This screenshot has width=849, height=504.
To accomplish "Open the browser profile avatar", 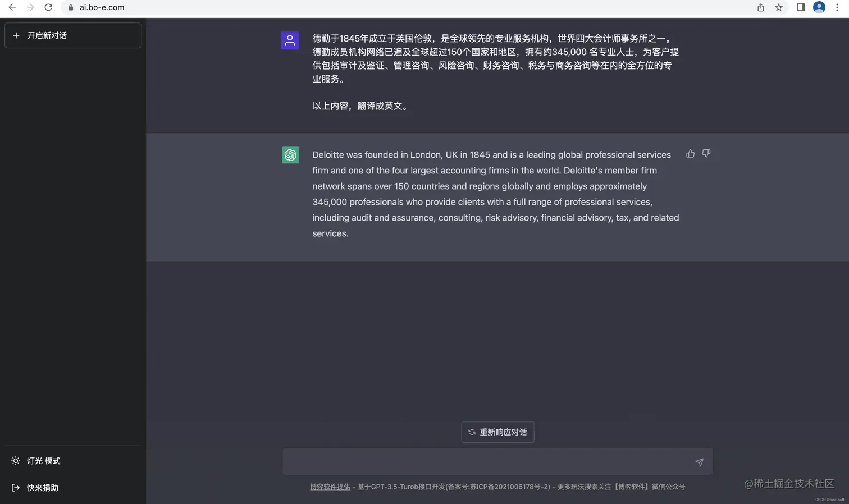I will pyautogui.click(x=819, y=7).
